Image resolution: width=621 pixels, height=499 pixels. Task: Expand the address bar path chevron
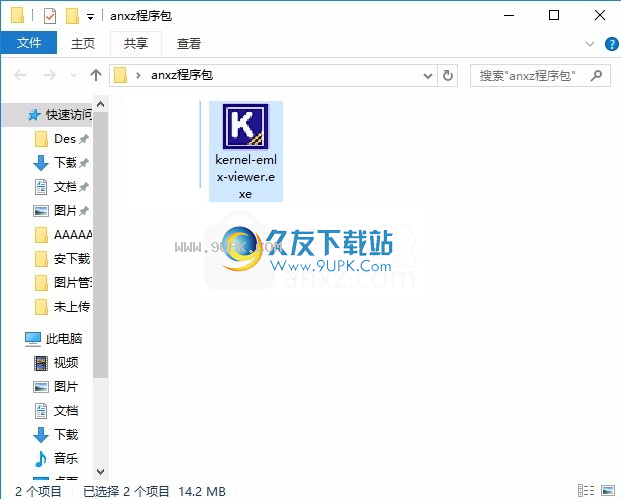(x=138, y=75)
